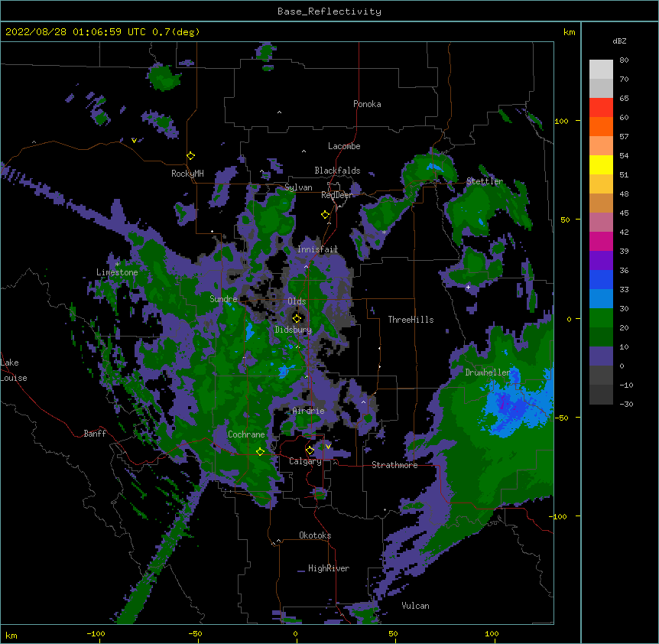Click the Ponoka town label

tap(367, 104)
